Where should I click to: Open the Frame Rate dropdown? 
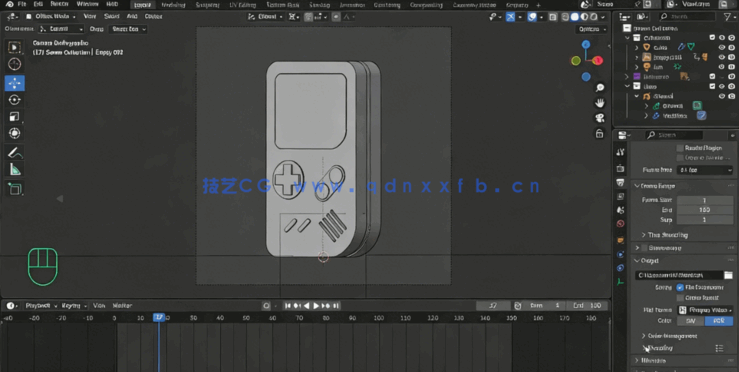point(705,170)
